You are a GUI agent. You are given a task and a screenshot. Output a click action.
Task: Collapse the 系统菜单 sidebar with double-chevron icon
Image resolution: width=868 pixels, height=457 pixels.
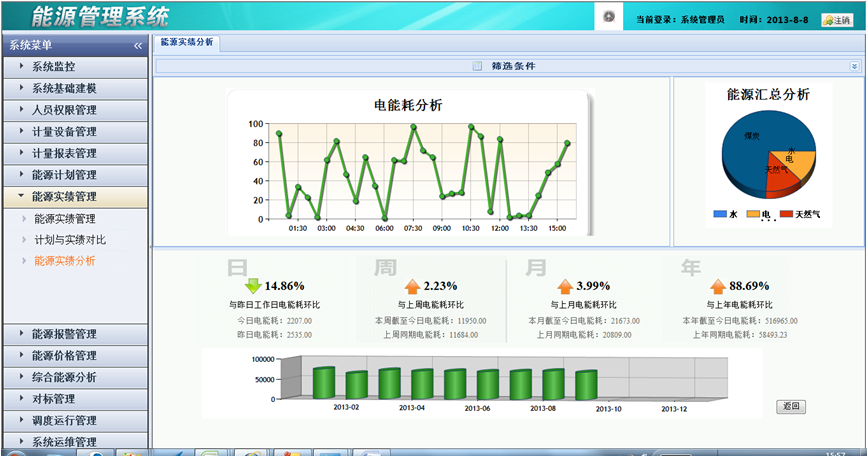coord(138,45)
